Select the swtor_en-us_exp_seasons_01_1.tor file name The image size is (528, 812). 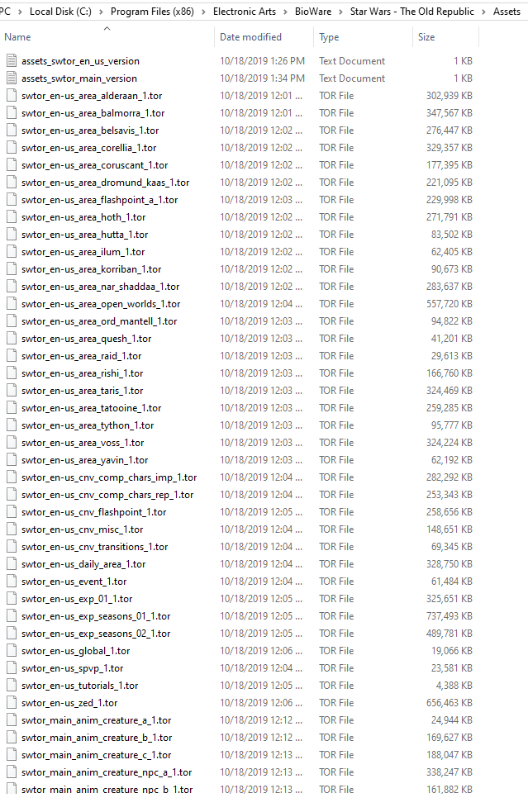(x=96, y=616)
